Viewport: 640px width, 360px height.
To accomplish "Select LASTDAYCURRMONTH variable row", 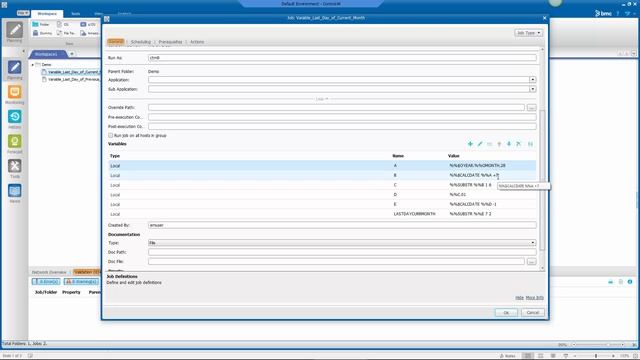I will click(x=322, y=214).
